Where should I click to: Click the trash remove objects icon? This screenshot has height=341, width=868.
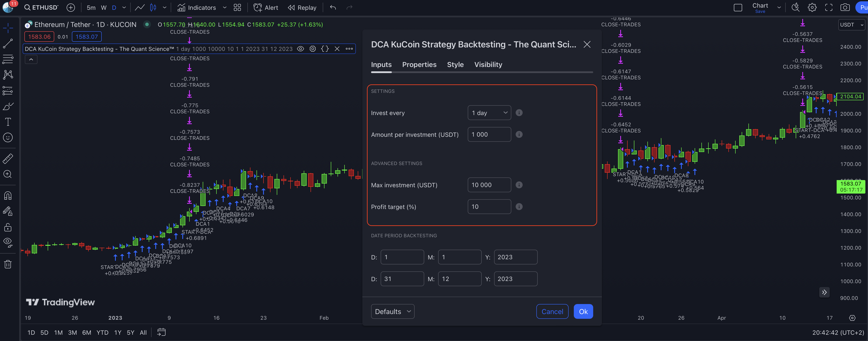8,264
